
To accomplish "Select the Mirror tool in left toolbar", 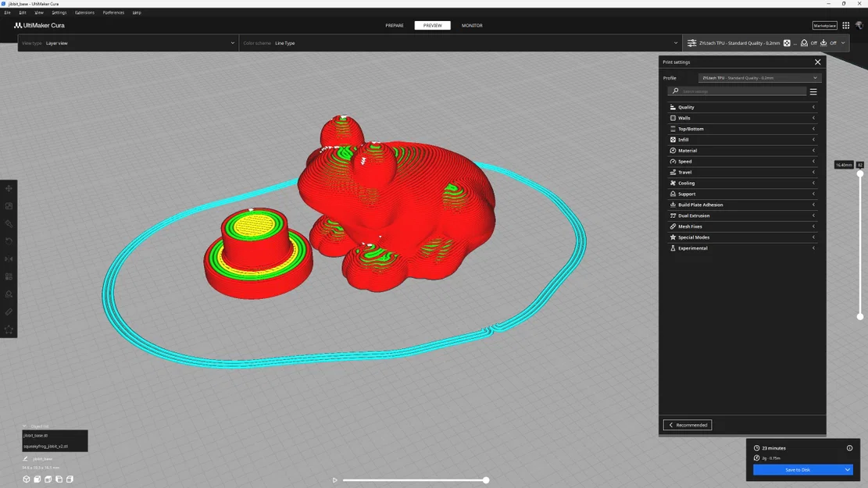I will click(9, 259).
